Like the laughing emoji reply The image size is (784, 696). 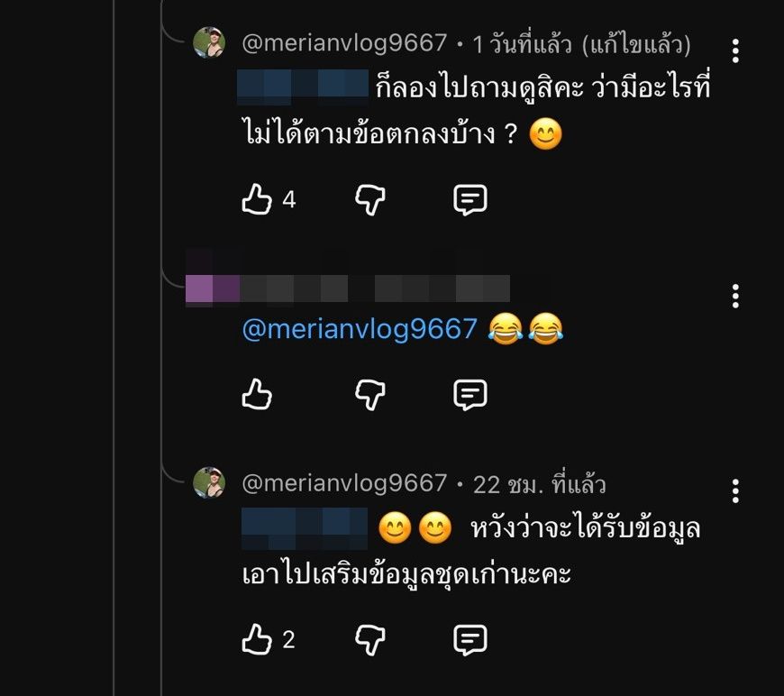[258, 394]
